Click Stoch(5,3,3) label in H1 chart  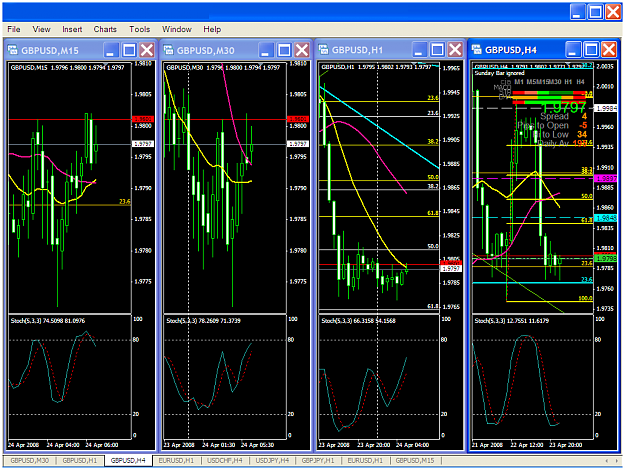[358, 321]
